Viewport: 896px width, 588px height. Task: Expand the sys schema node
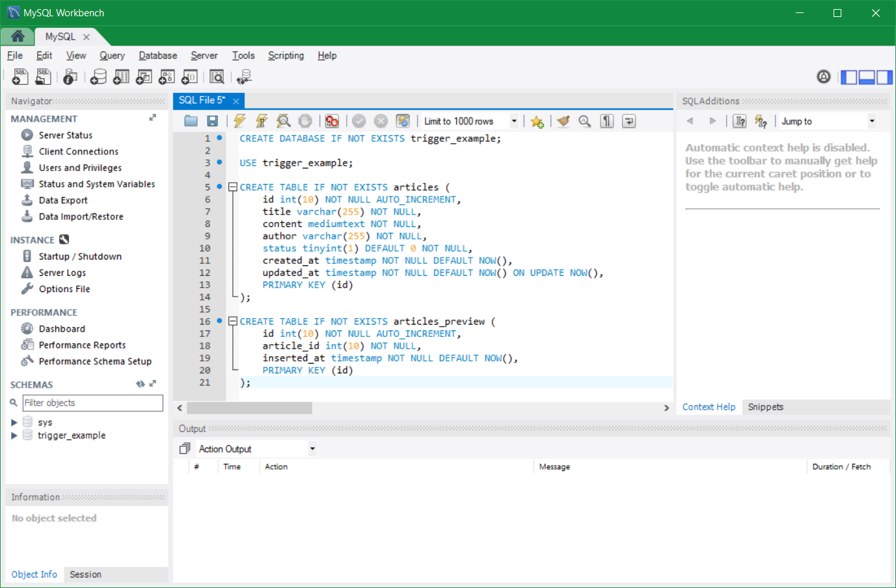click(x=14, y=422)
